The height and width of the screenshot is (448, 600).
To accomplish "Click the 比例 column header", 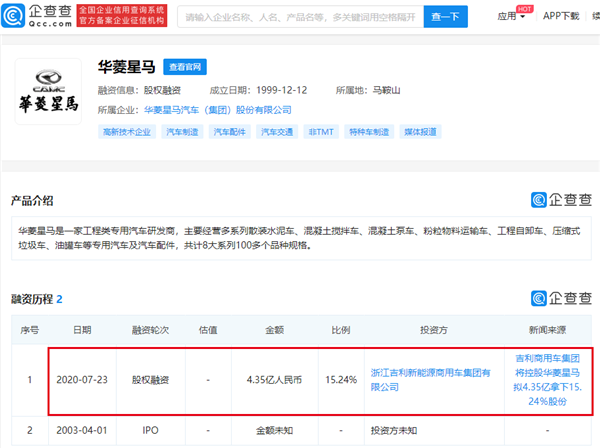I will [x=341, y=330].
